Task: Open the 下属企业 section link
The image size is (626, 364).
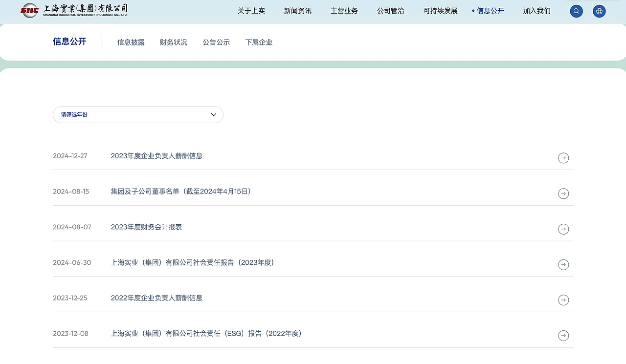Action: pos(259,42)
